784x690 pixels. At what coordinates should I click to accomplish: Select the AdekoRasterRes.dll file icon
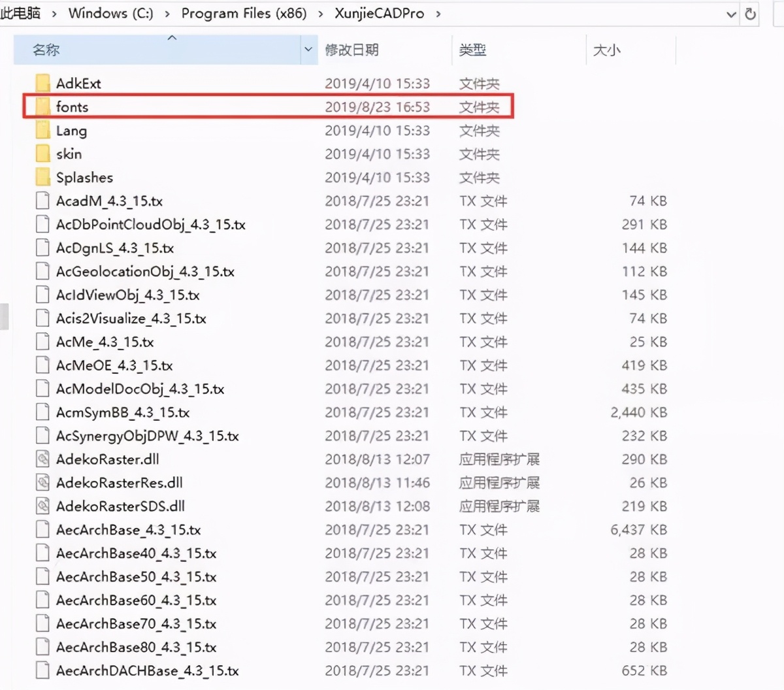[x=42, y=483]
